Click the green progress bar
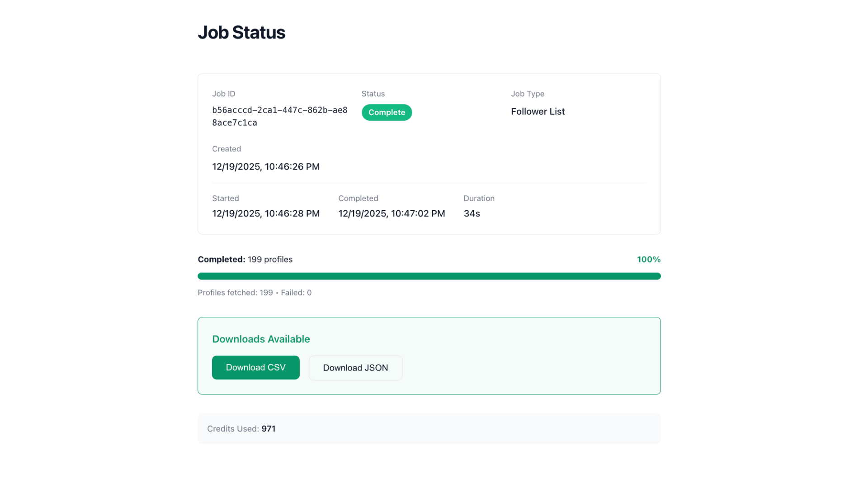The image size is (868, 488). [429, 276]
